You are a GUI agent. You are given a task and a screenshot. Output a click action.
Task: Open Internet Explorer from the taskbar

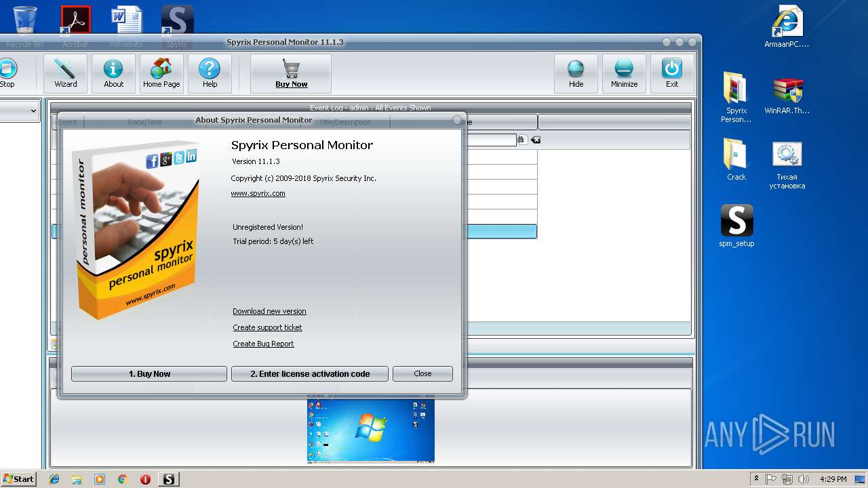54,479
